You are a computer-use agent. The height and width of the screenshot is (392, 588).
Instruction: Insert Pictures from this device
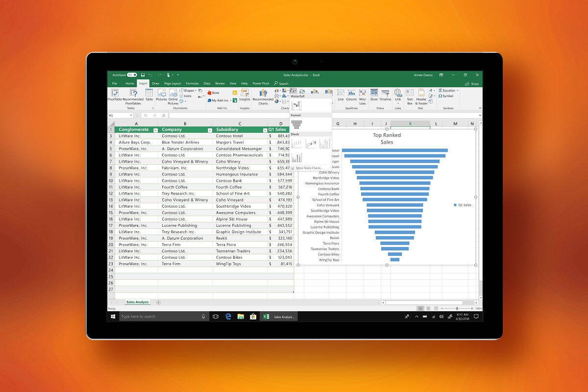pyautogui.click(x=162, y=94)
